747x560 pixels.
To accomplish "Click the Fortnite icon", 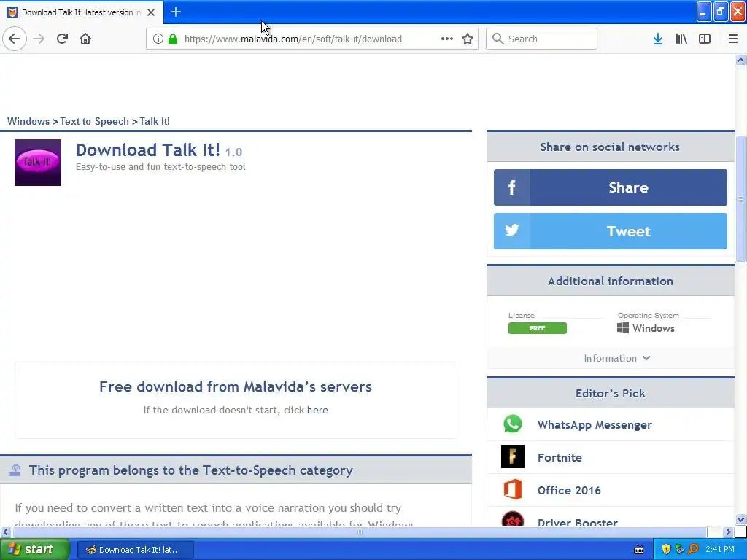I will pos(513,456).
